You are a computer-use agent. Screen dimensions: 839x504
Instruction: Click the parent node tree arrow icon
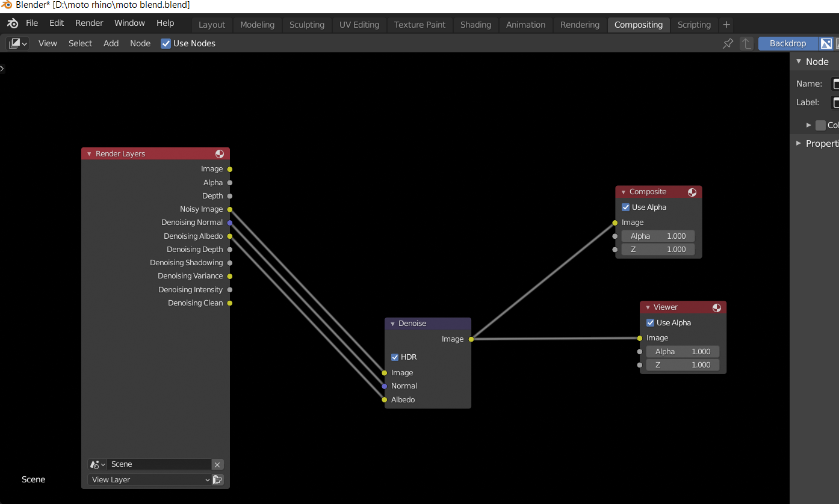pos(746,43)
